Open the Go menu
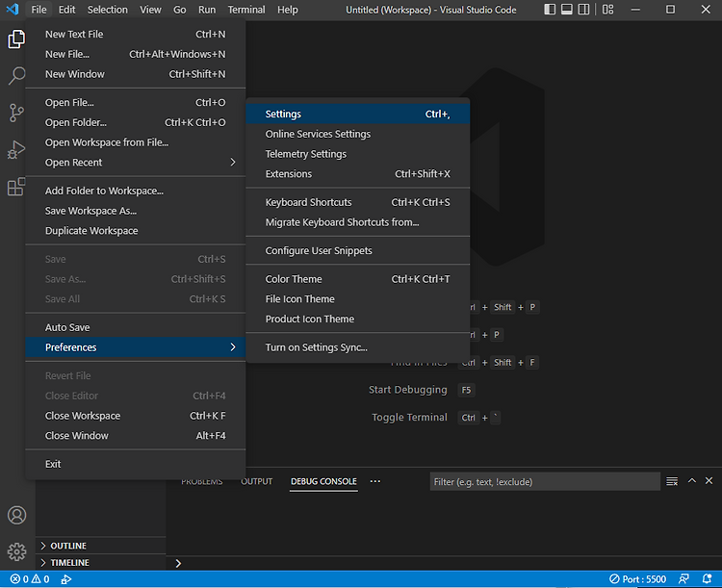Screen dimensions: 722x588 click(x=180, y=10)
